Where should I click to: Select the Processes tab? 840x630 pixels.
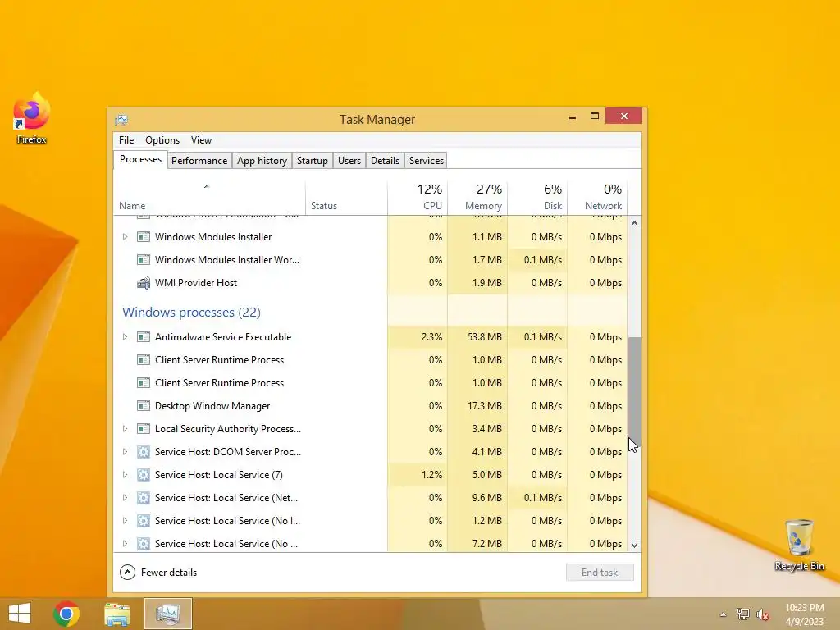140,160
